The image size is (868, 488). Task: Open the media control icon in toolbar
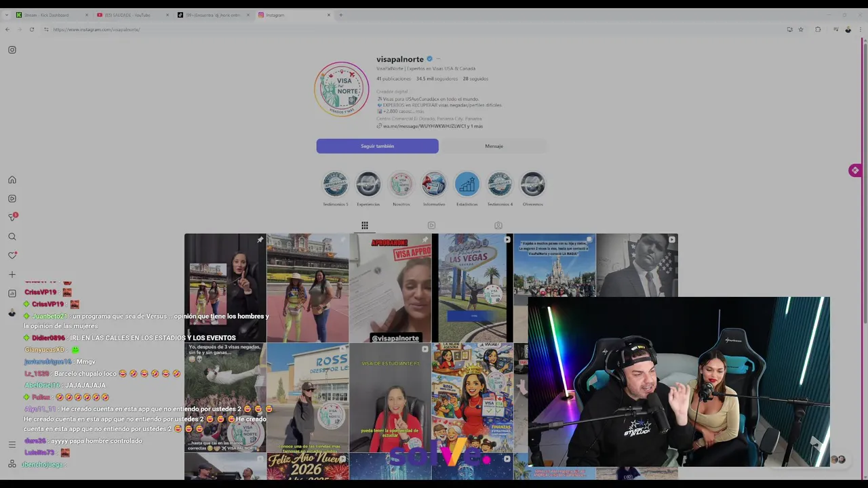click(x=836, y=29)
